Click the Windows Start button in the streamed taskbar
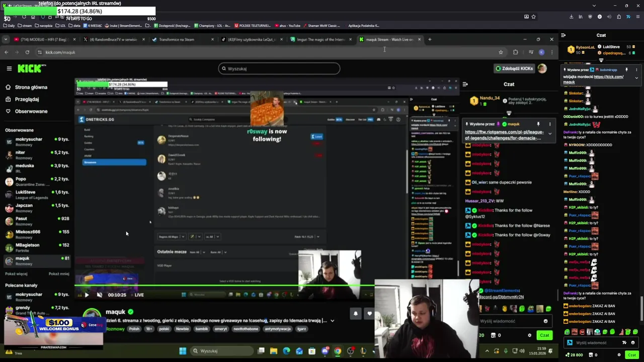Image resolution: width=644 pixels, height=362 pixels. tap(183, 351)
